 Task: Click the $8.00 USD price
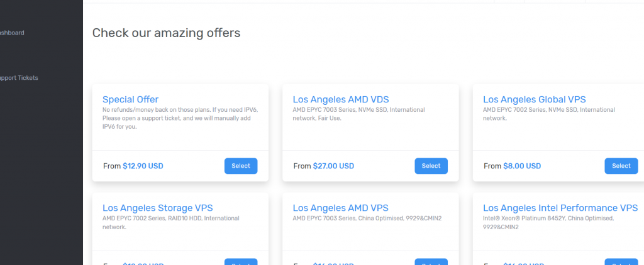pos(522,166)
